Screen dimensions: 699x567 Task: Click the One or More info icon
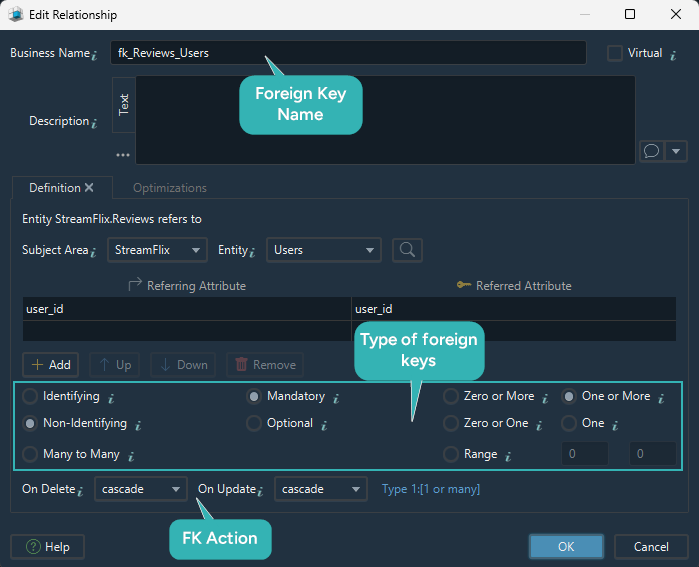tap(661, 398)
